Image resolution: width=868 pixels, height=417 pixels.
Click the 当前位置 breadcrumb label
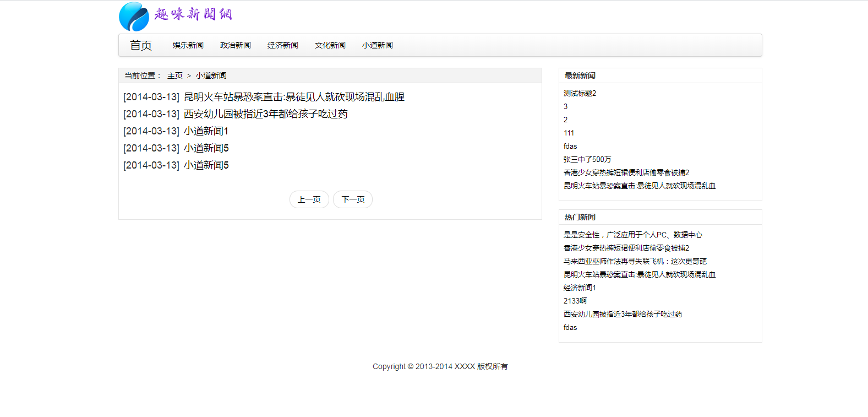(143, 75)
